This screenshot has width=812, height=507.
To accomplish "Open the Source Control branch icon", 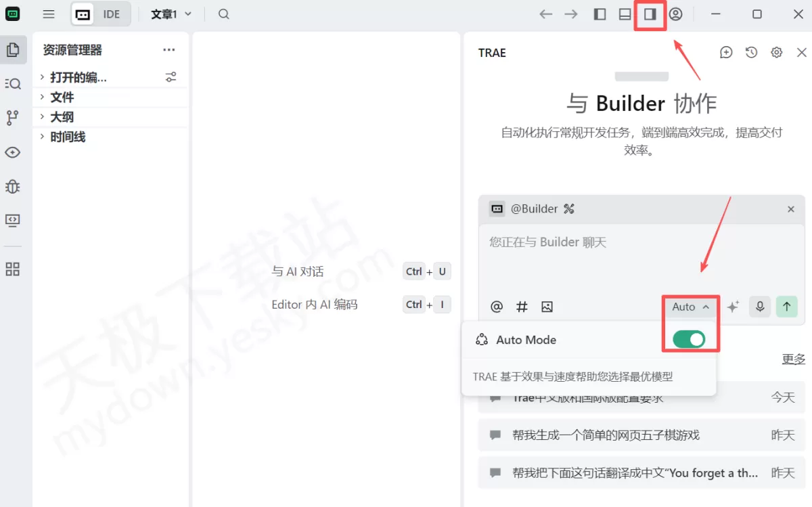I will coord(13,118).
